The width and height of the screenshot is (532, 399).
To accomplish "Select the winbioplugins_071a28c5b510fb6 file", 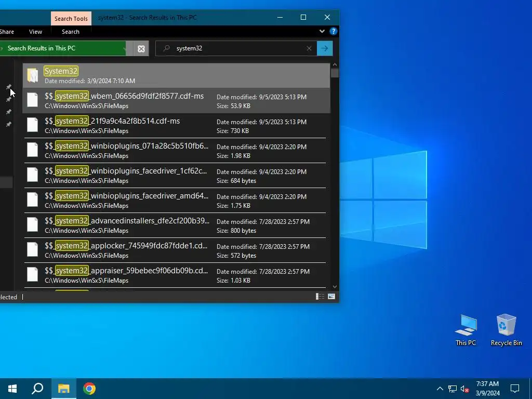I will coord(175,151).
